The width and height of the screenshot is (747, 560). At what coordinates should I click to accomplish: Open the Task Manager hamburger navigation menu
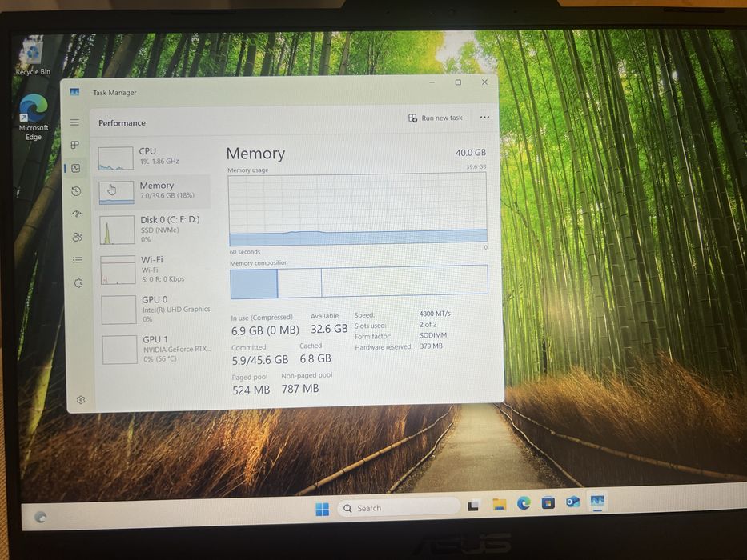click(74, 122)
